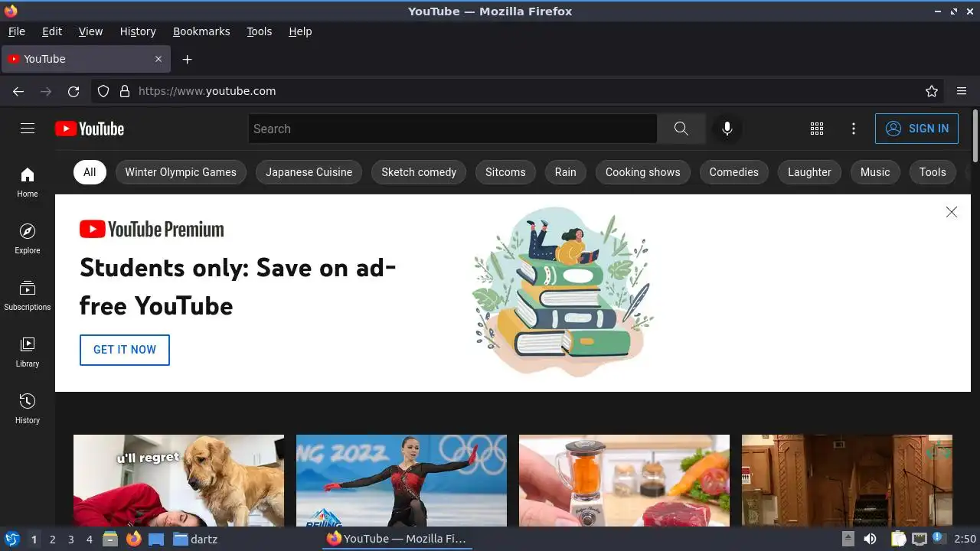Open the system application launcher
The width and height of the screenshot is (980, 551).
click(x=11, y=539)
